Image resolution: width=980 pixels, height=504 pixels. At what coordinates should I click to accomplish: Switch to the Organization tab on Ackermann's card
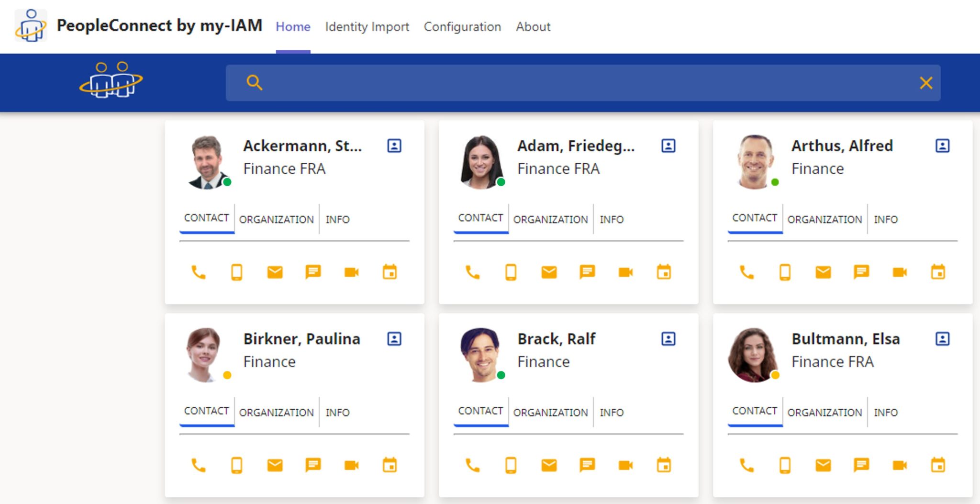click(277, 219)
